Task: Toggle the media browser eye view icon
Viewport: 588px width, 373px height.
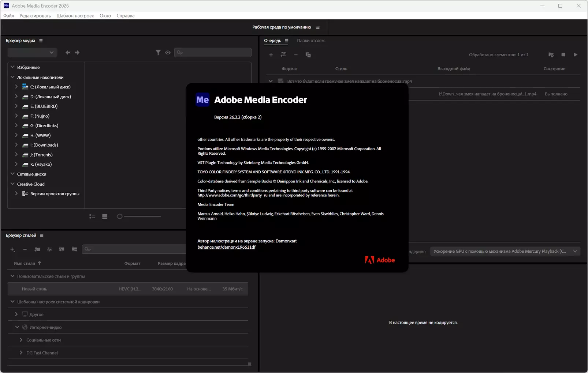Action: (x=168, y=53)
